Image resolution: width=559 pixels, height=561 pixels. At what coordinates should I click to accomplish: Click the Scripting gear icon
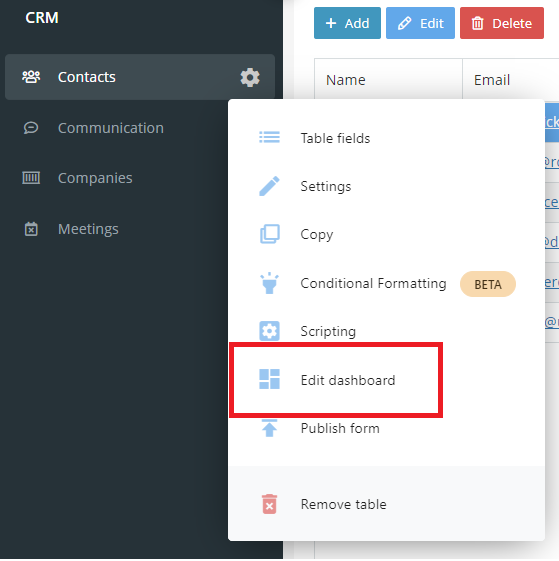[x=269, y=331]
